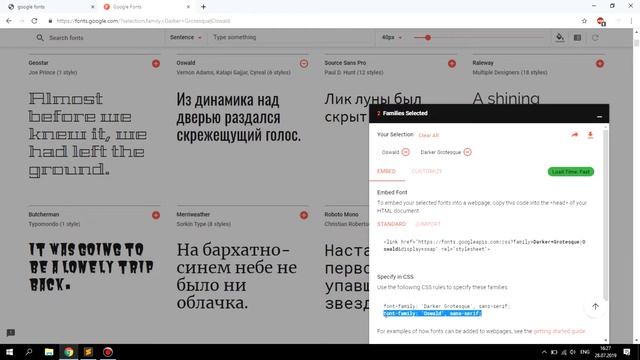Select the @IMPORT embed option
Viewport: 640px width, 360px height.
[428, 224]
